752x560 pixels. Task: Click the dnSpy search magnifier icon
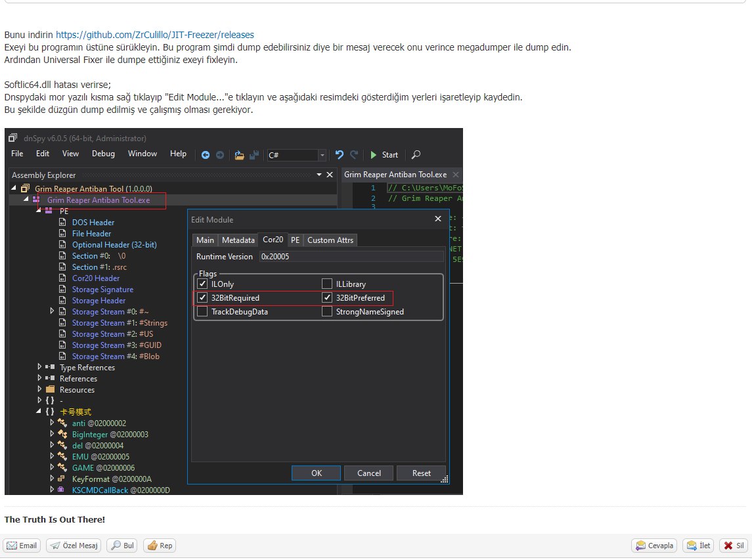pyautogui.click(x=416, y=154)
